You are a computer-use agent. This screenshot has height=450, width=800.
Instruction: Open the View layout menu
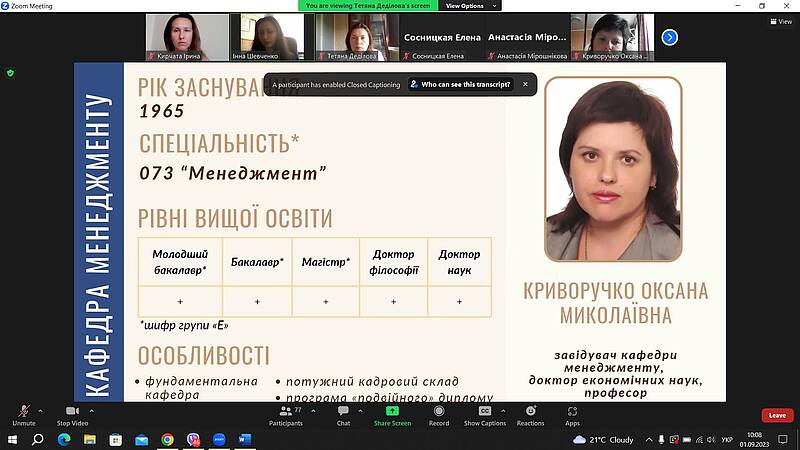tap(781, 21)
